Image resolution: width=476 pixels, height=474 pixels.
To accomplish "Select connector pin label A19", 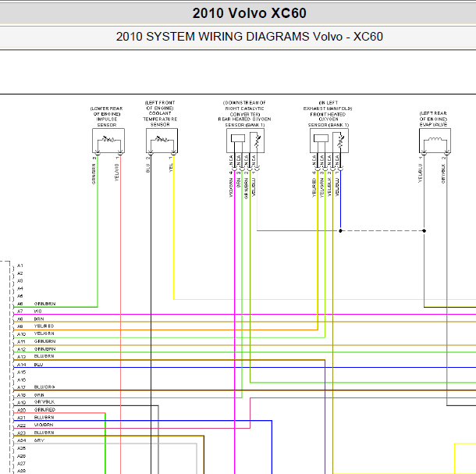I will [x=21, y=403].
